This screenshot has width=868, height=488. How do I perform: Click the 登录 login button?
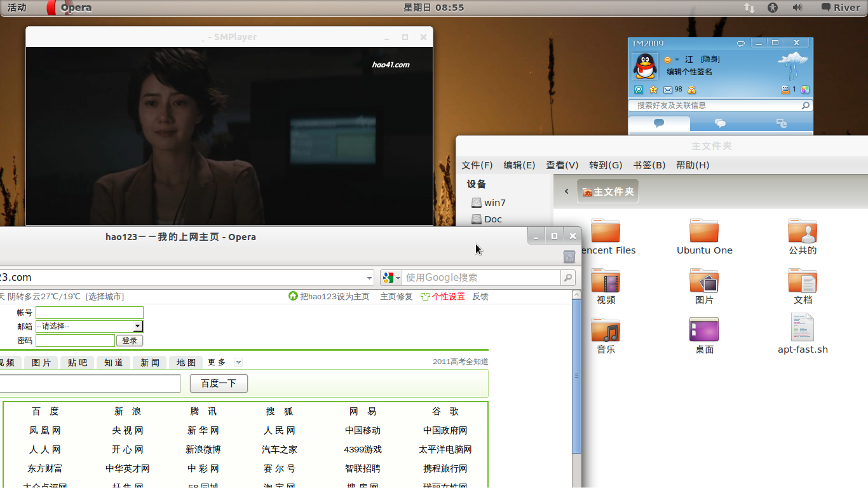(x=130, y=341)
